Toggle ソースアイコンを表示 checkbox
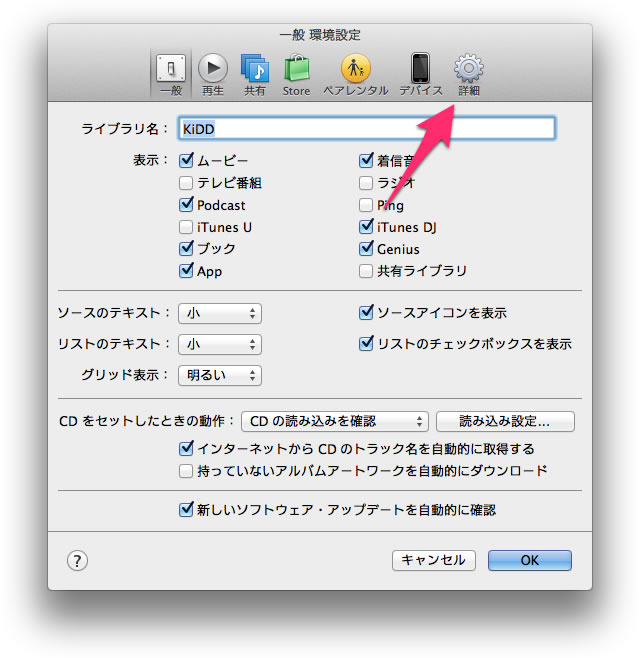 (366, 313)
